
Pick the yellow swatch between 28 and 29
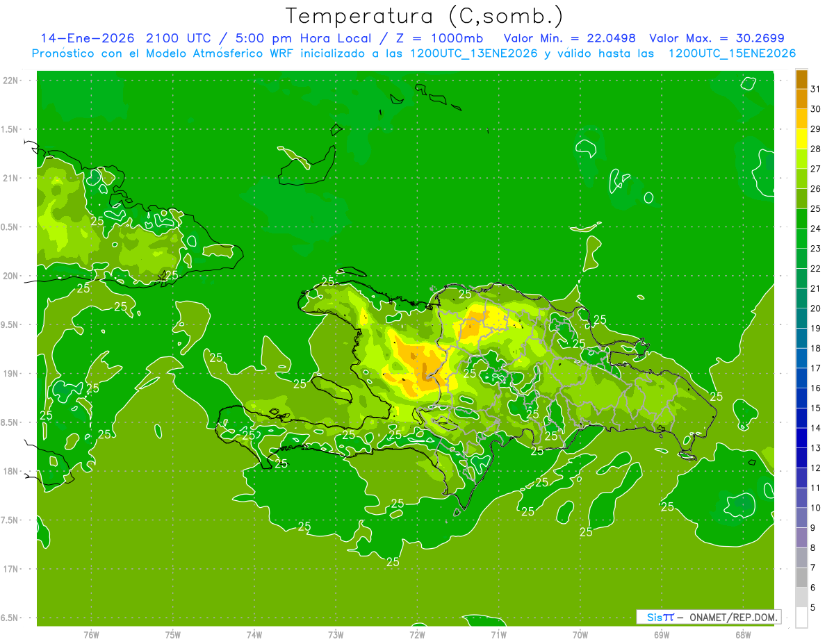[801, 139]
